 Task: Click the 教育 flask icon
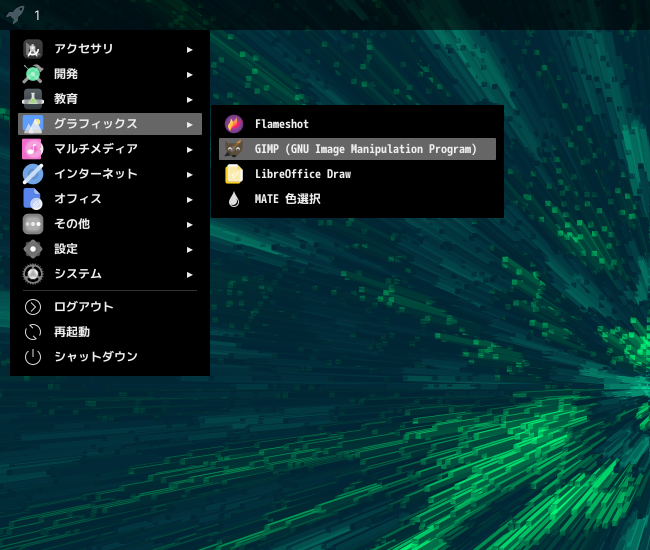tap(33, 99)
